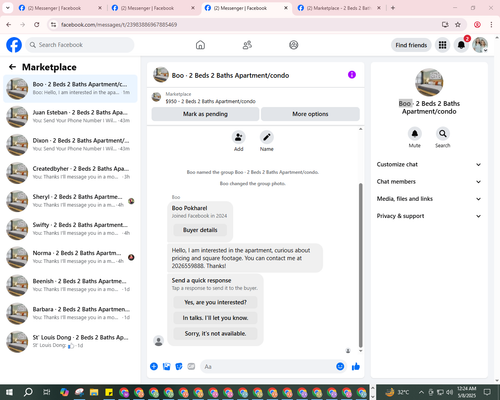
Task: Choose a sticker icon in composer
Action: [179, 367]
